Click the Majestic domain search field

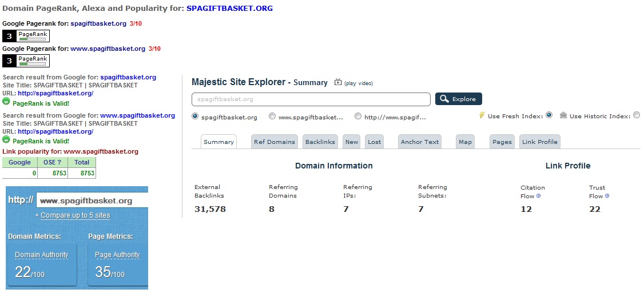pos(311,99)
